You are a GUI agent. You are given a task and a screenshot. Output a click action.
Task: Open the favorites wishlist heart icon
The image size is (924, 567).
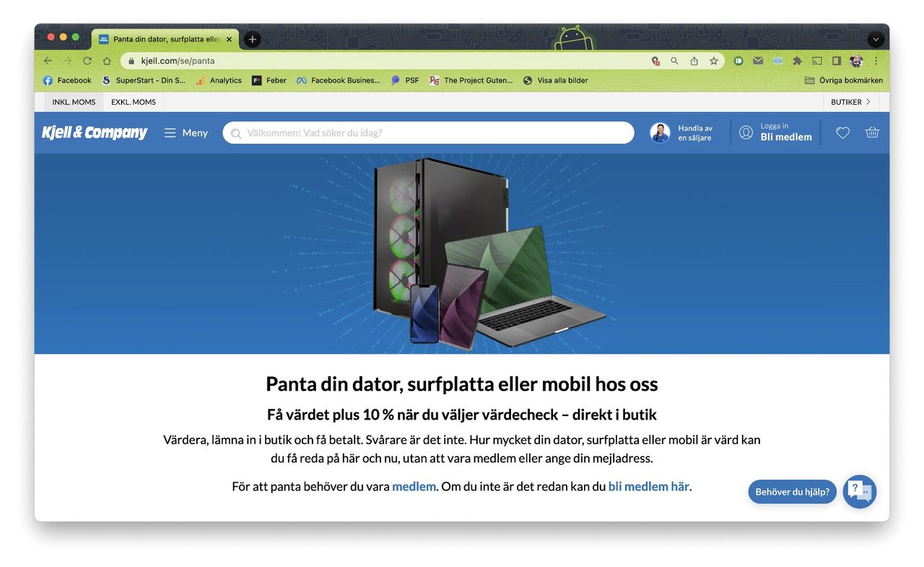[842, 133]
